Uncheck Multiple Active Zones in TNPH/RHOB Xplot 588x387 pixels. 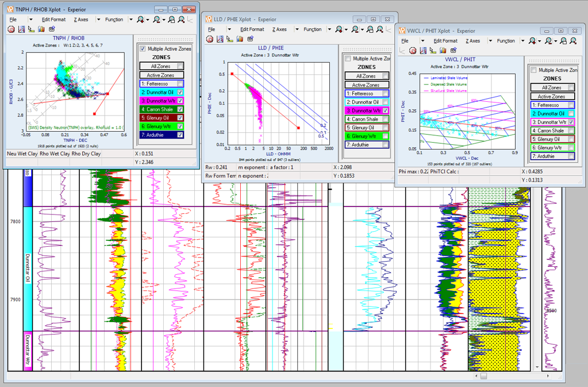143,49
